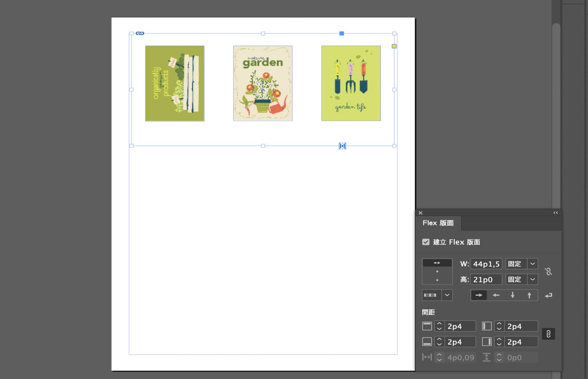Select the nature garden image thumbnail

coord(263,83)
